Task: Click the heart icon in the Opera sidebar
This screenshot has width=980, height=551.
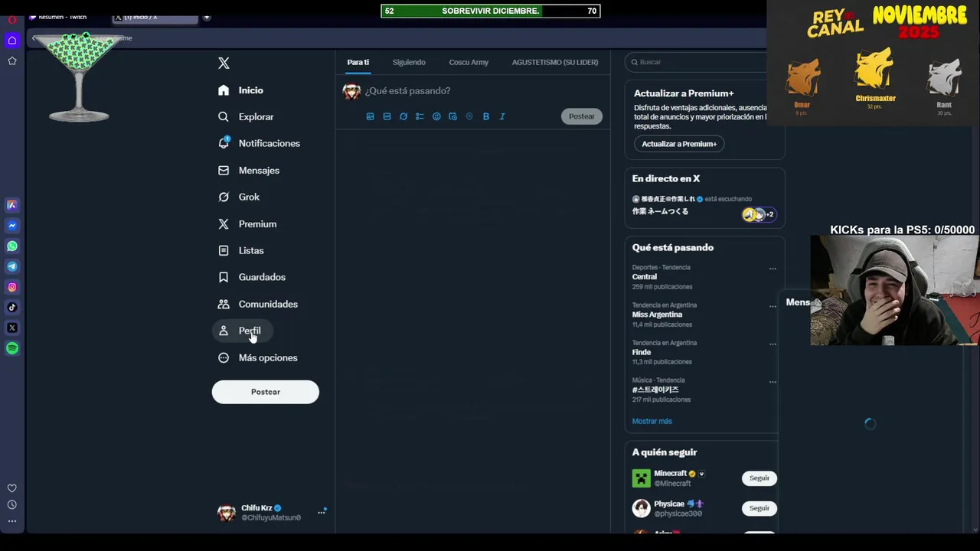Action: pos(12,488)
